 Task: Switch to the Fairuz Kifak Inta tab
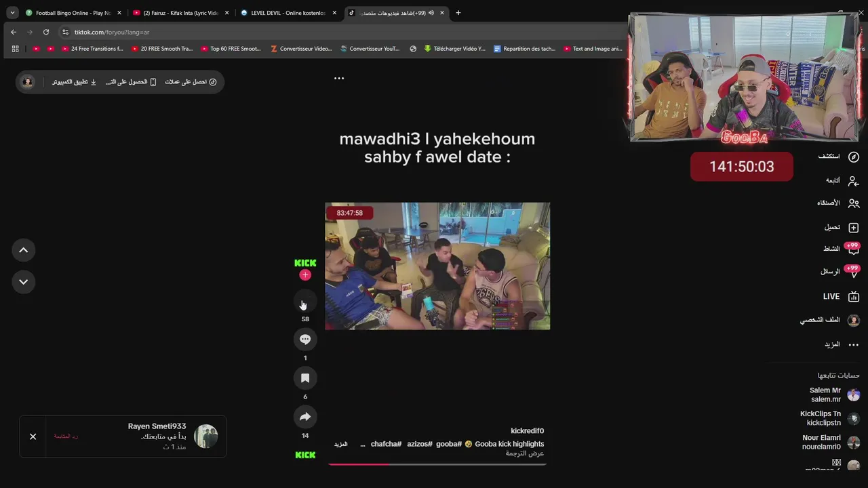click(x=181, y=13)
